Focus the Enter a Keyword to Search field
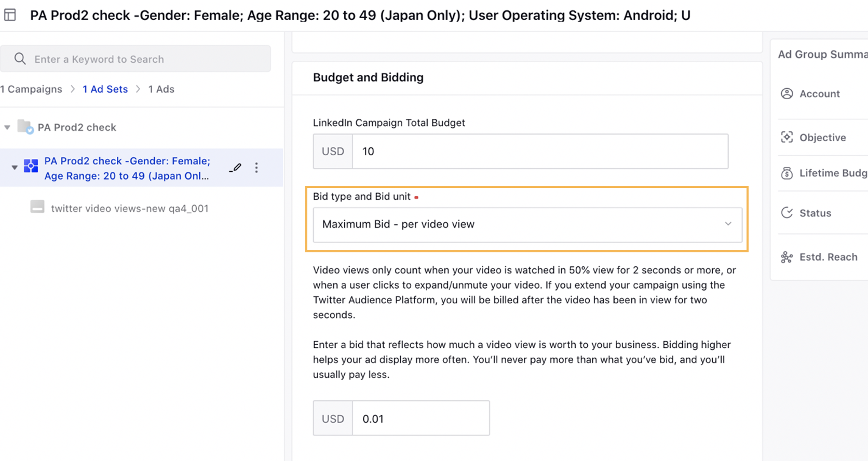This screenshot has width=868, height=461. click(135, 59)
